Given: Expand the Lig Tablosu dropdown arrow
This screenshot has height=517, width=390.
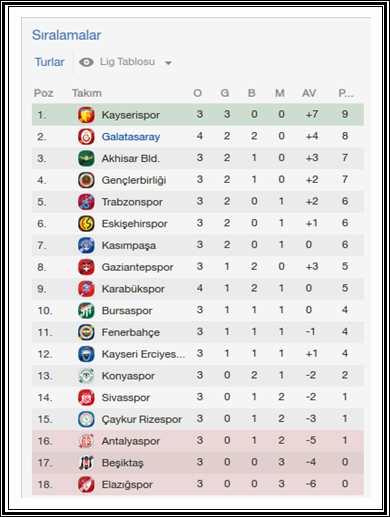Looking at the screenshot, I should [168, 63].
